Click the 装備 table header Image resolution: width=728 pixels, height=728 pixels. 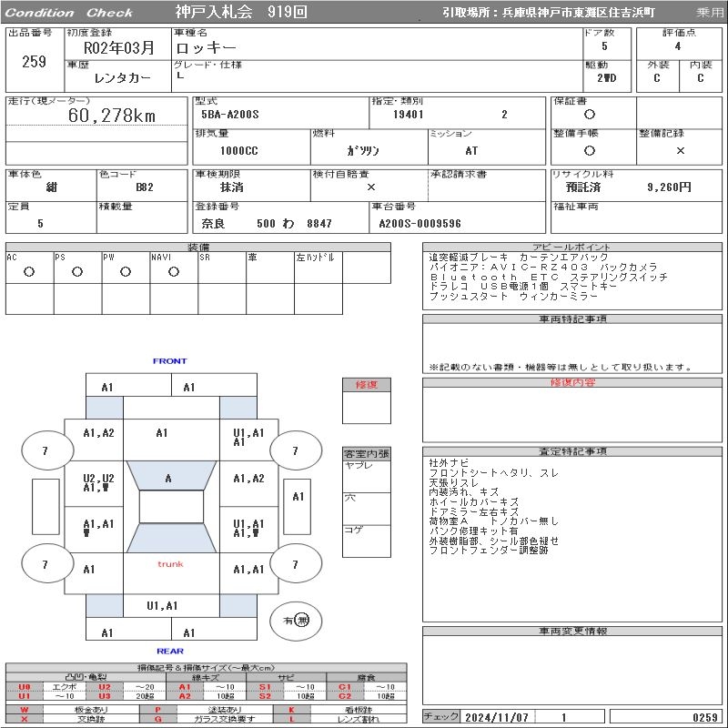(198, 247)
